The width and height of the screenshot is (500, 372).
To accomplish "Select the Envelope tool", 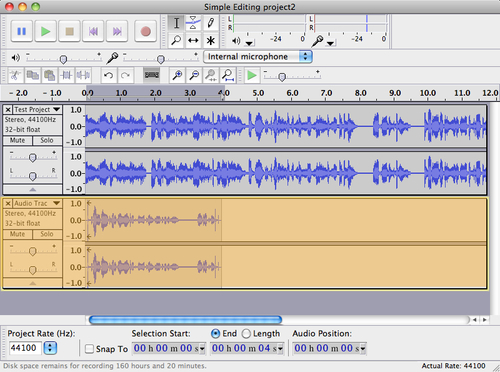I will [x=193, y=23].
